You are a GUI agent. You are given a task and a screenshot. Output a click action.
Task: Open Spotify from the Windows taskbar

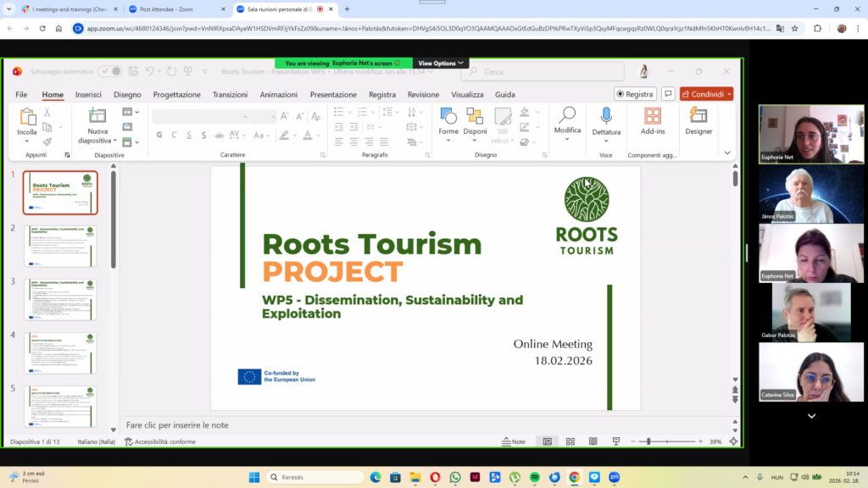pyautogui.click(x=534, y=477)
